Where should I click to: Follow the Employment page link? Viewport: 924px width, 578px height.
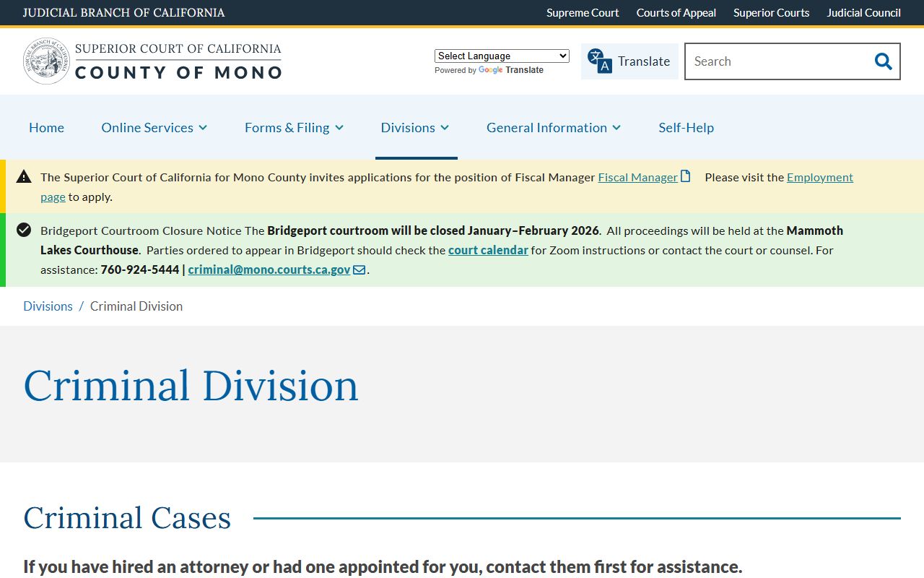820,177
